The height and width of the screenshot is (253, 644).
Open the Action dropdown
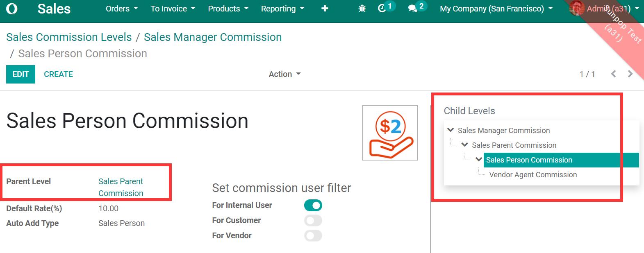point(284,74)
